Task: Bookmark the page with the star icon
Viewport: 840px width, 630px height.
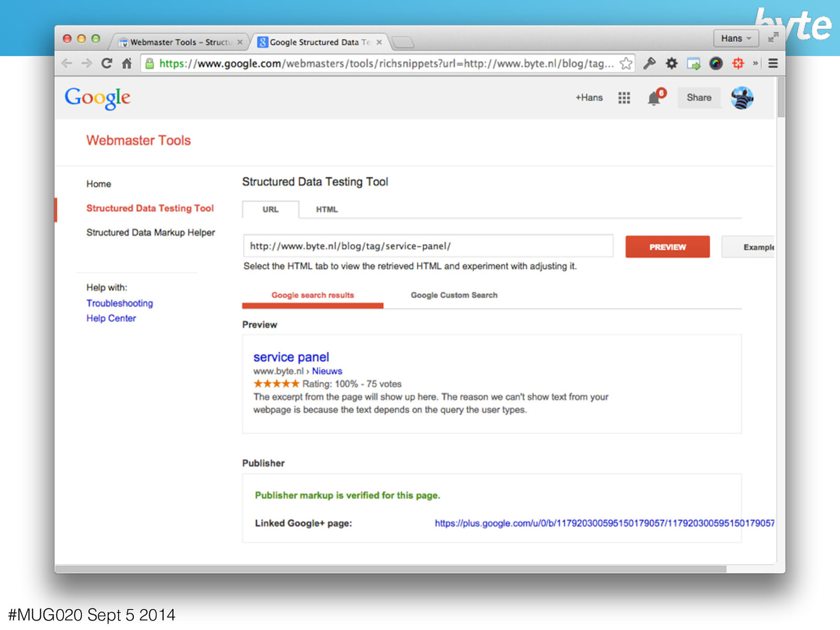Action: (626, 64)
